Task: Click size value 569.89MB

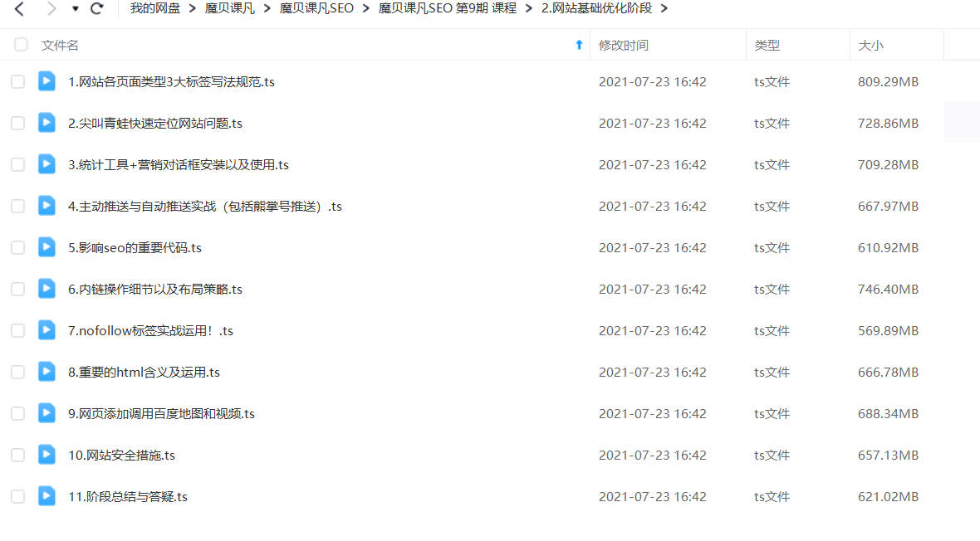Action: 888,330
